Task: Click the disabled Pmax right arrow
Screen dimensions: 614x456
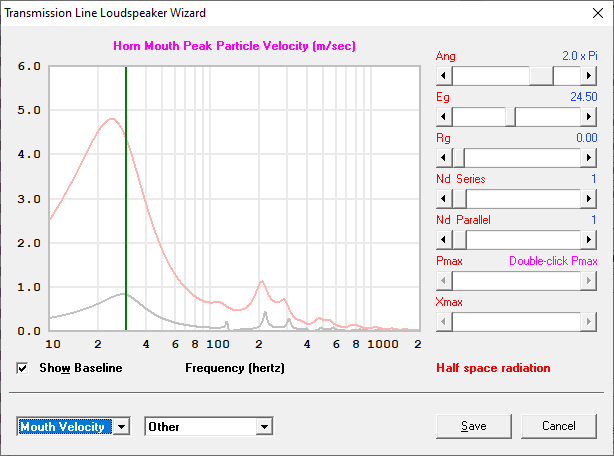Action: coord(589,281)
